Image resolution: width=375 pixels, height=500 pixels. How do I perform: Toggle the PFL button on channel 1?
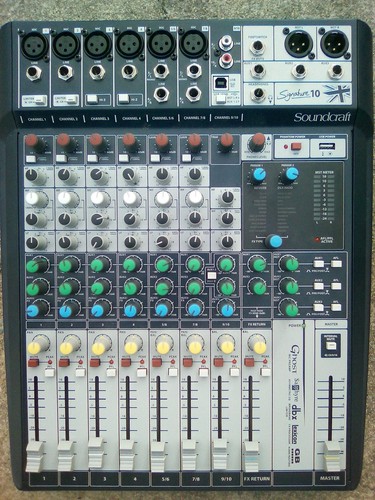coord(49,373)
